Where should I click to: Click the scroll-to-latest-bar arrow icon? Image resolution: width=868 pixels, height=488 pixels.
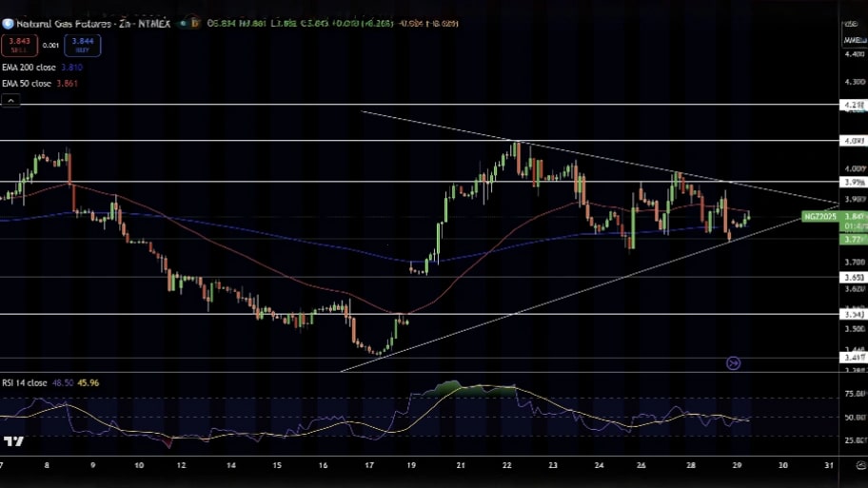(x=733, y=363)
